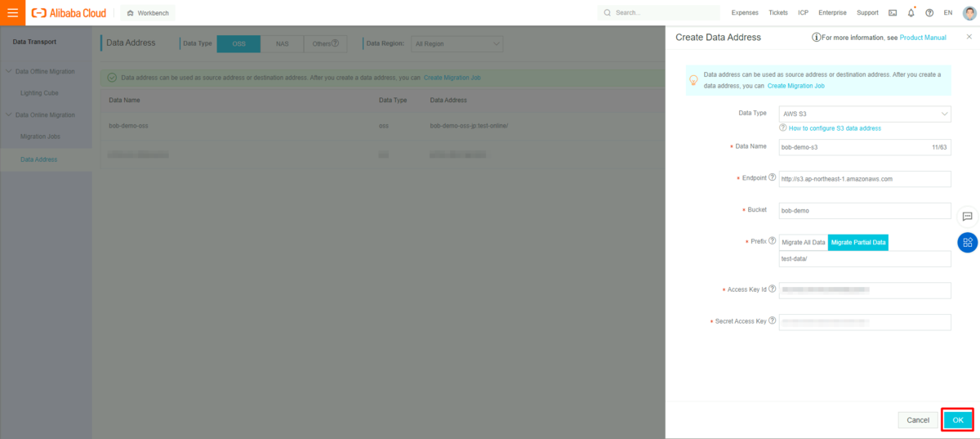This screenshot has width=980, height=439.
Task: Open the Support menu
Action: tap(867, 13)
